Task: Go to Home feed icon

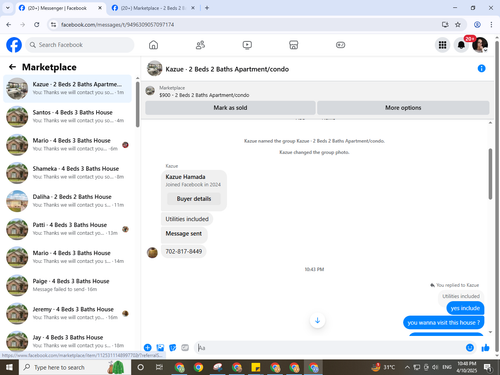Action: click(153, 45)
